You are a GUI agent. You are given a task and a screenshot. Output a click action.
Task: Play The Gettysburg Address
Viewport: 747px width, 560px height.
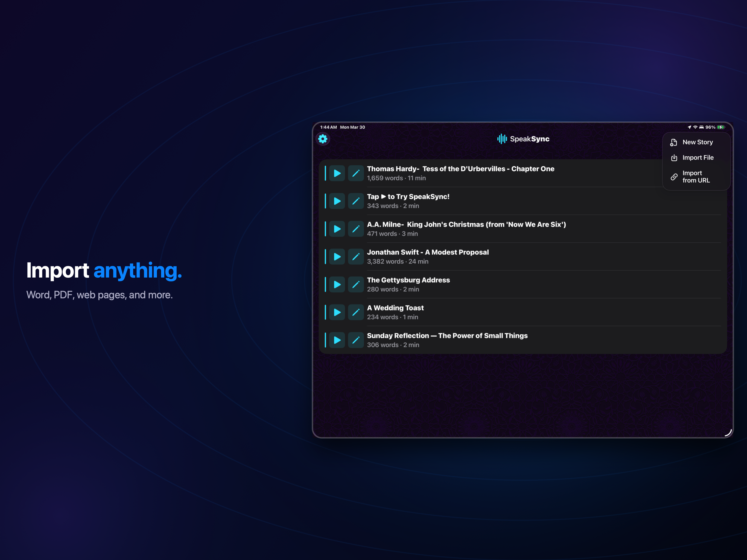337,285
